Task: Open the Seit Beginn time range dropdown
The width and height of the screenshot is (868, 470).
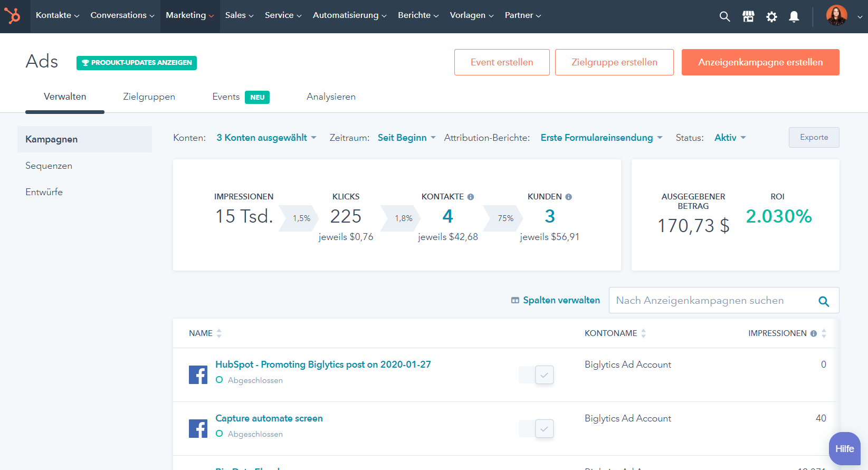Action: (407, 138)
